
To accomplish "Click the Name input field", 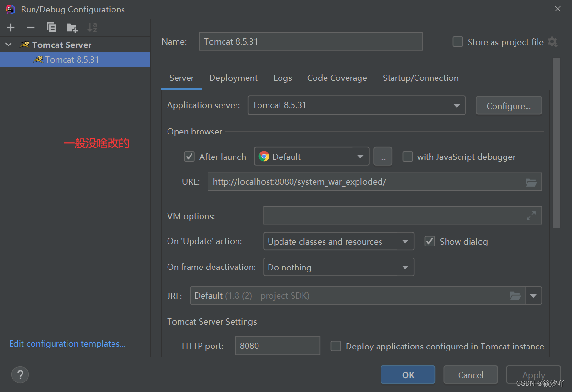I will click(311, 41).
